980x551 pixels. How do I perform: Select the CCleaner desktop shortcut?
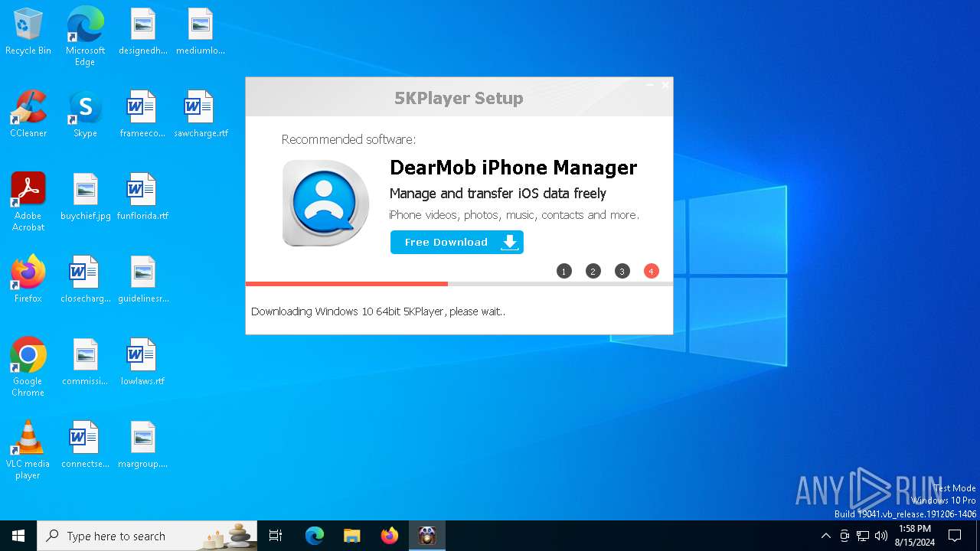tap(28, 115)
